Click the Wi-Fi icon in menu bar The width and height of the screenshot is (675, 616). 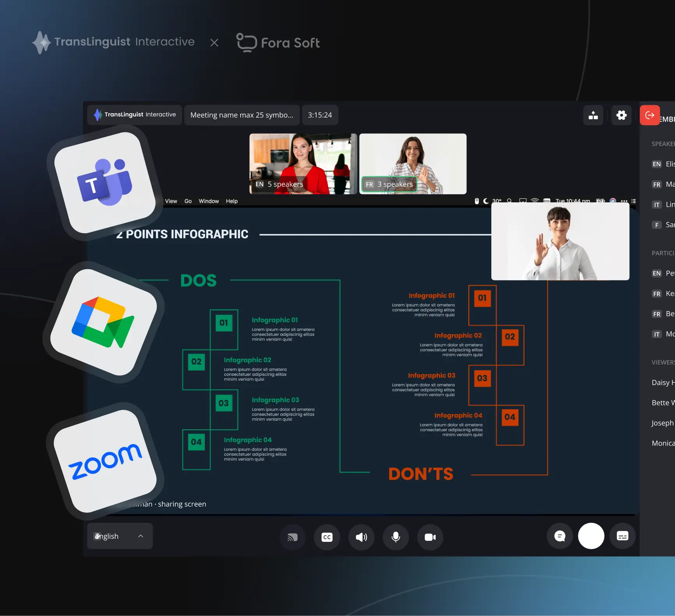(x=535, y=201)
